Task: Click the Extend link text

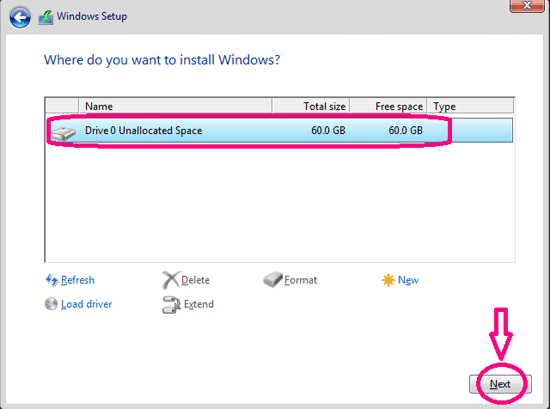Action: [199, 304]
